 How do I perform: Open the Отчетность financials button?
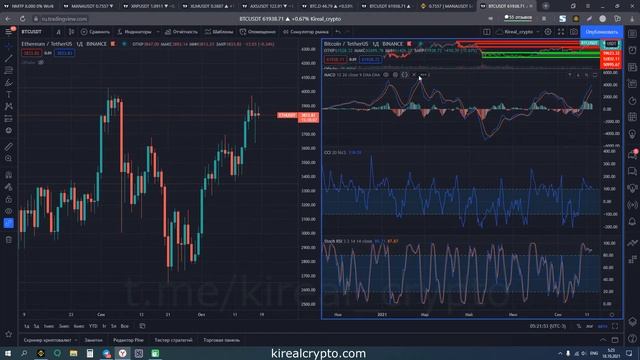181,32
